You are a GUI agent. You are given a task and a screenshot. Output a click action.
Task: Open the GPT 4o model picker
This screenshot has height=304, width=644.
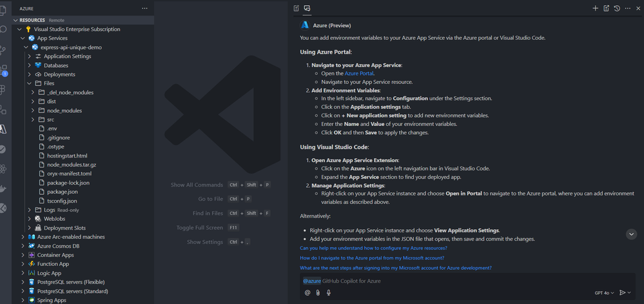pyautogui.click(x=604, y=293)
